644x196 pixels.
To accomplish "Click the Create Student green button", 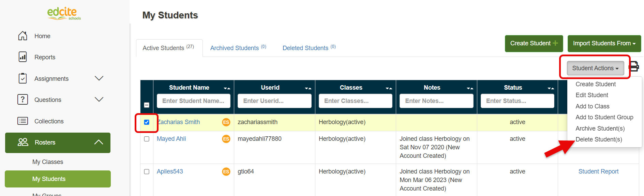I will tap(534, 43).
